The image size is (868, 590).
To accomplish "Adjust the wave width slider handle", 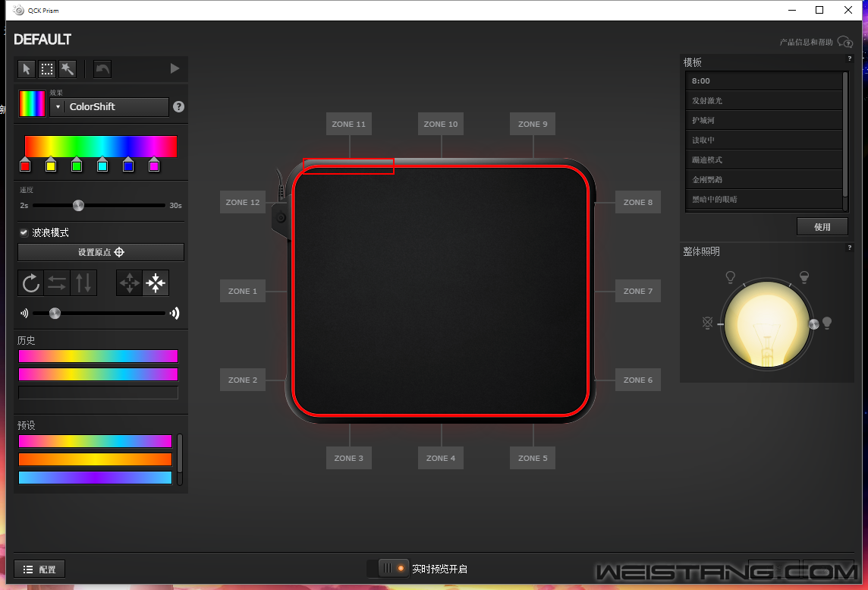I will click(55, 314).
